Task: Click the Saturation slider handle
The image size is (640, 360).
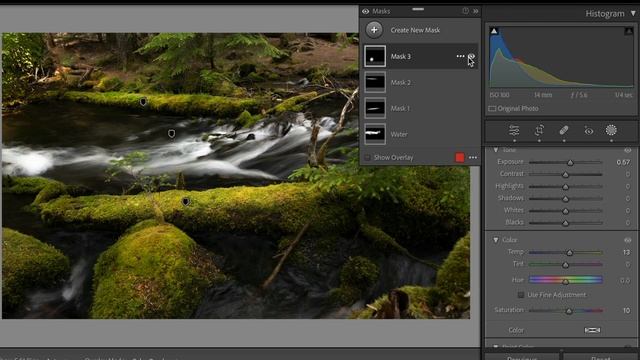Action: [569, 311]
